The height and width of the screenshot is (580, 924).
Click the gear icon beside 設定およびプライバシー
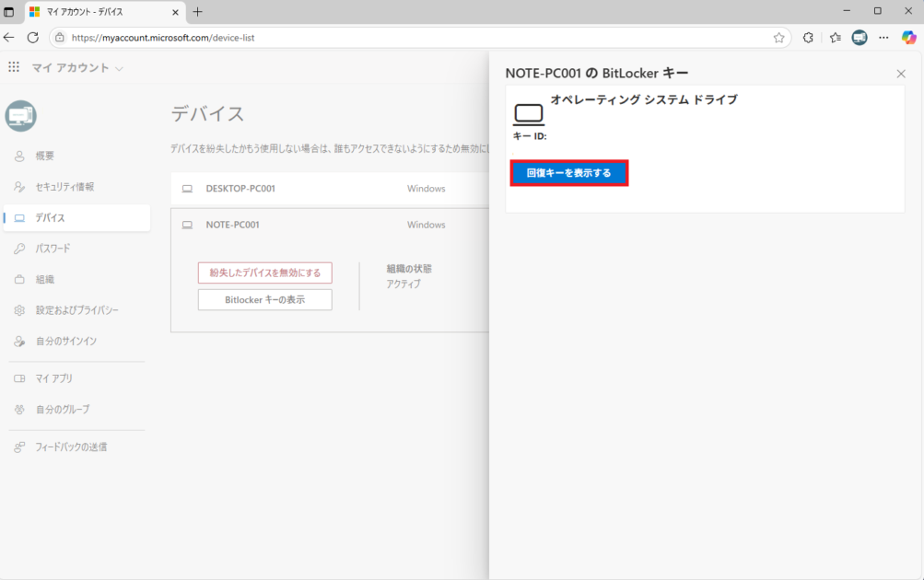[x=19, y=310]
